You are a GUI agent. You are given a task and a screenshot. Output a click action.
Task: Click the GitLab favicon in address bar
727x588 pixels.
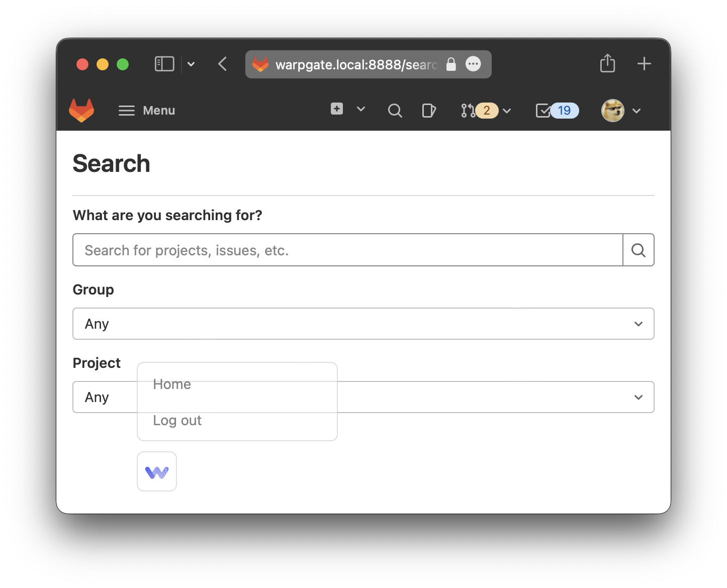[260, 64]
